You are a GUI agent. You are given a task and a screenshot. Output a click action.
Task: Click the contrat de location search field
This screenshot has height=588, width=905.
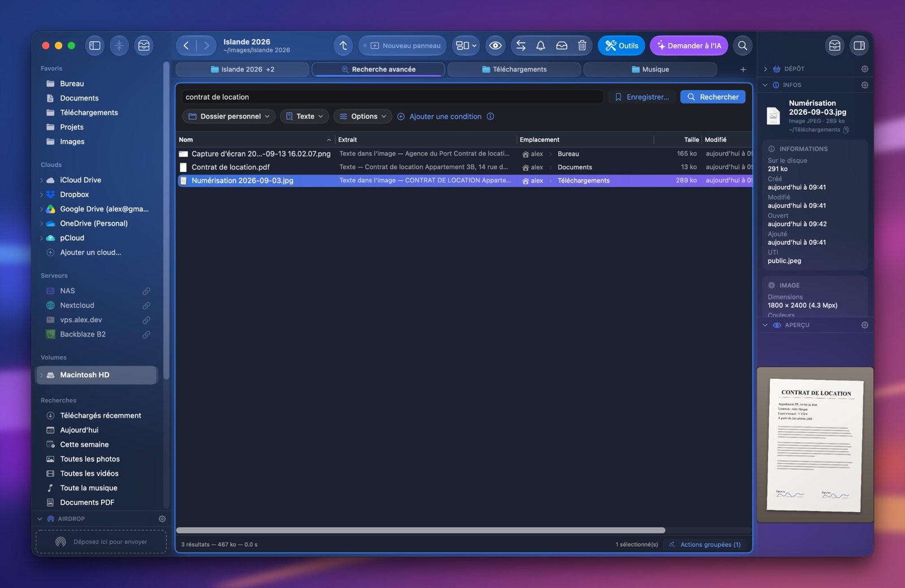point(393,97)
